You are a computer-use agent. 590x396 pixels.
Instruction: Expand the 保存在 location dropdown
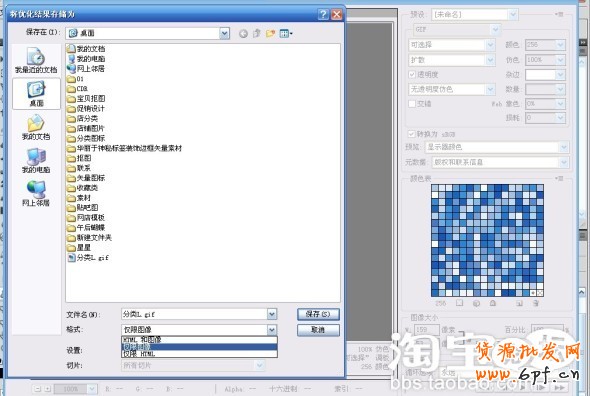pos(224,34)
